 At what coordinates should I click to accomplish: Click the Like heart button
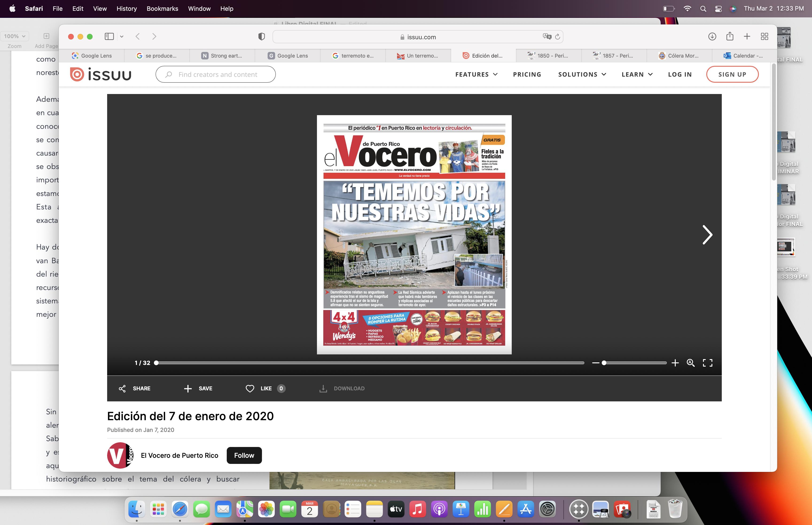(x=250, y=388)
